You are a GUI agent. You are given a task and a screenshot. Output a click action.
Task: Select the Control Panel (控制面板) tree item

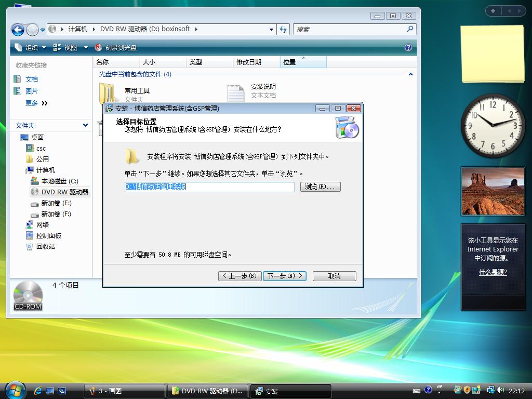[x=48, y=235]
